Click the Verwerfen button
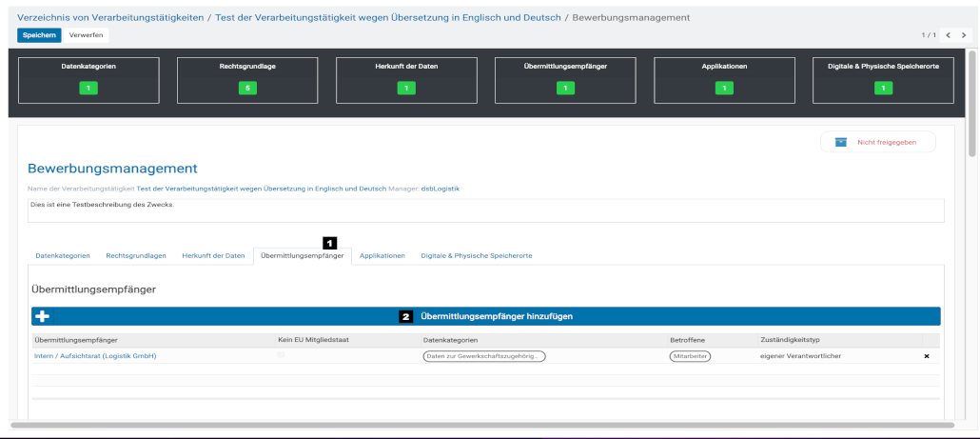Screen dimensions: 980x439 87,35
